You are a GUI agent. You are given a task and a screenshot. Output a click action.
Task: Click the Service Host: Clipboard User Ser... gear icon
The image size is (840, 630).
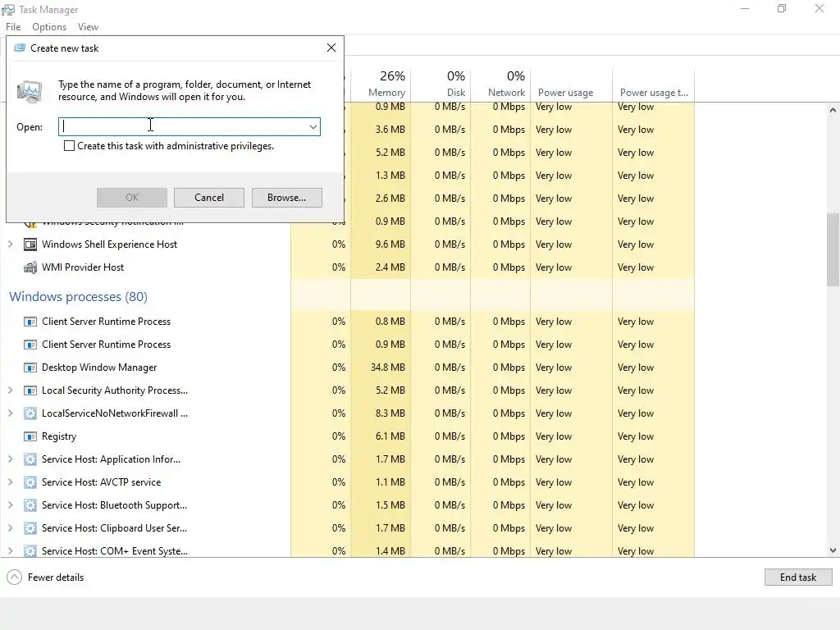click(x=30, y=528)
